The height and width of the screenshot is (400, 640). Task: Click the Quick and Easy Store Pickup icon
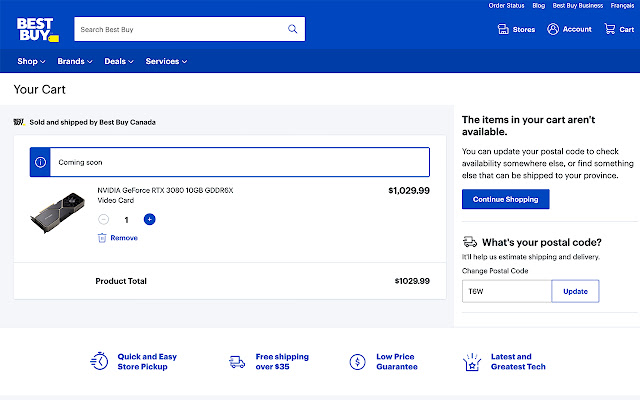[99, 361]
